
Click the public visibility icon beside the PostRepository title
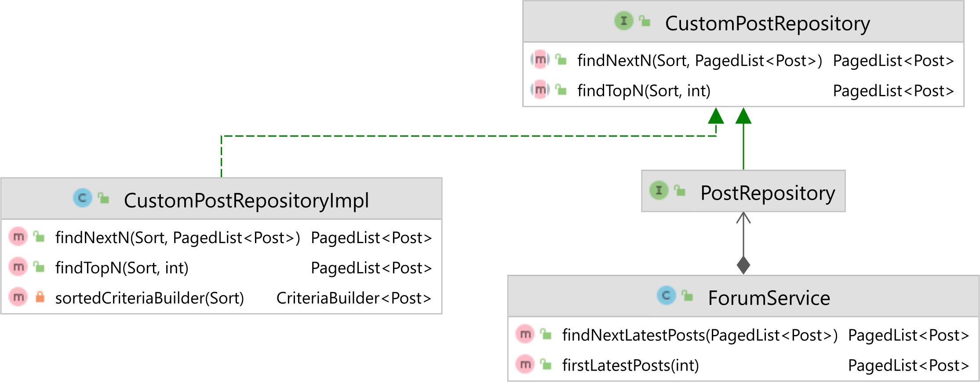tap(680, 190)
